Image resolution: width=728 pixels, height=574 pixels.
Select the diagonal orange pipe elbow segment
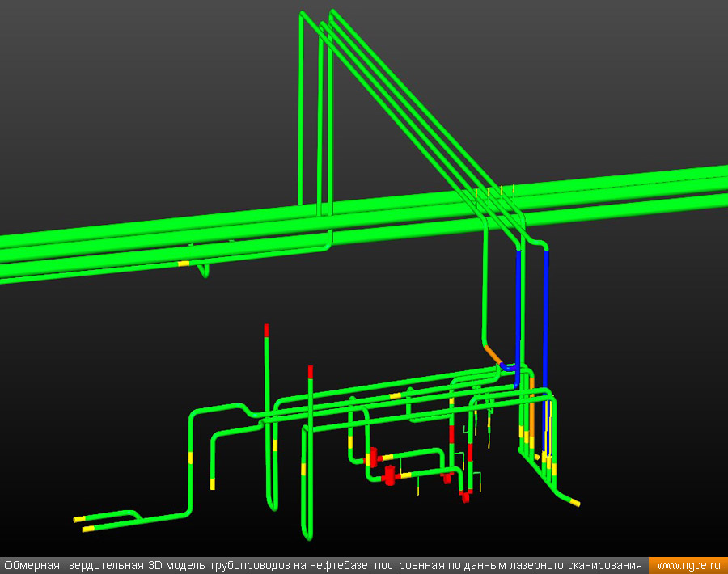tap(493, 355)
